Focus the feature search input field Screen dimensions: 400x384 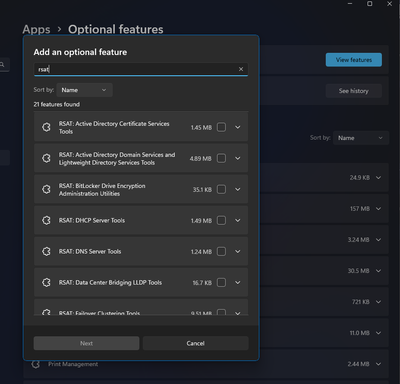[136, 69]
